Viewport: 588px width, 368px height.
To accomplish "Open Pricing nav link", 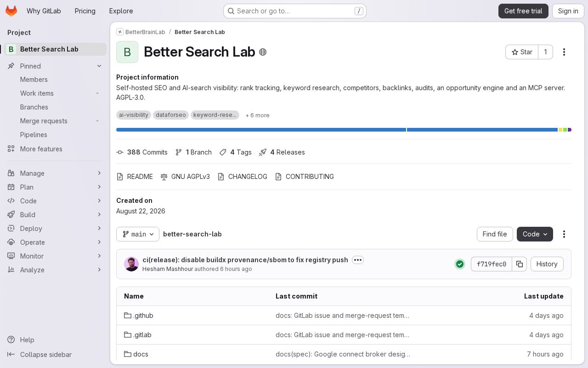I will [85, 11].
